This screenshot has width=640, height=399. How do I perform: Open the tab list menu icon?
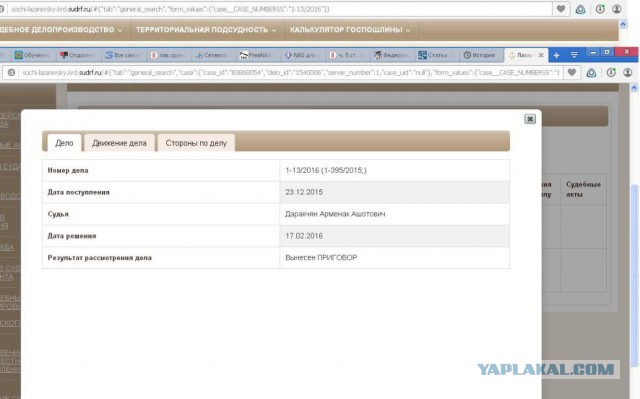point(574,55)
